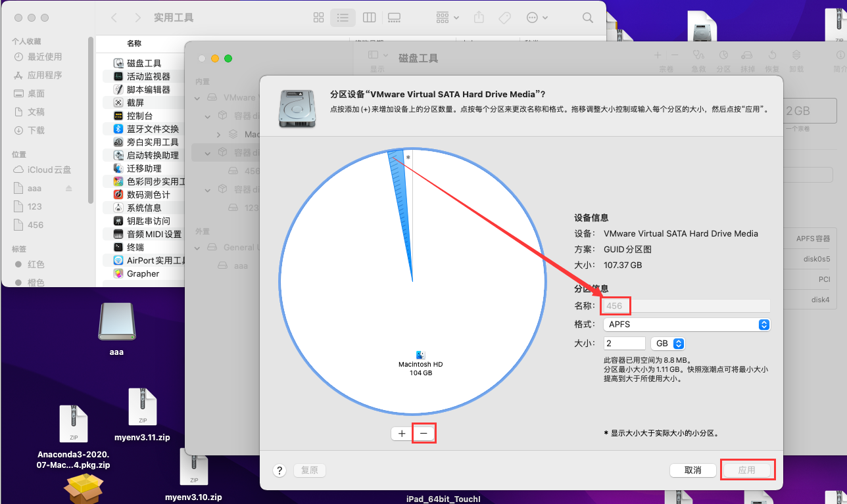Viewport: 847px width, 504px height.
Task: Switch Finder to gallery view
Action: (395, 18)
